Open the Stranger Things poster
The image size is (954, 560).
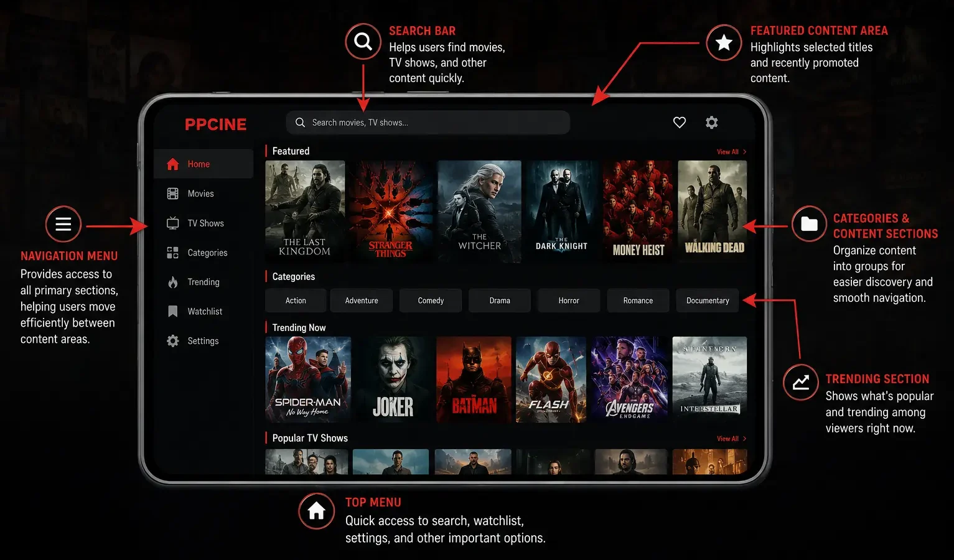click(x=391, y=212)
